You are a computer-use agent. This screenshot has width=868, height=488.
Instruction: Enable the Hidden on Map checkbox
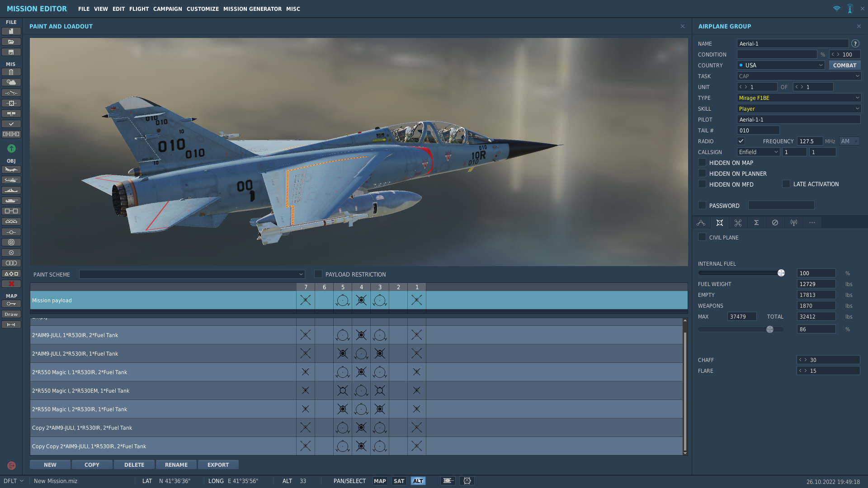pyautogui.click(x=702, y=163)
